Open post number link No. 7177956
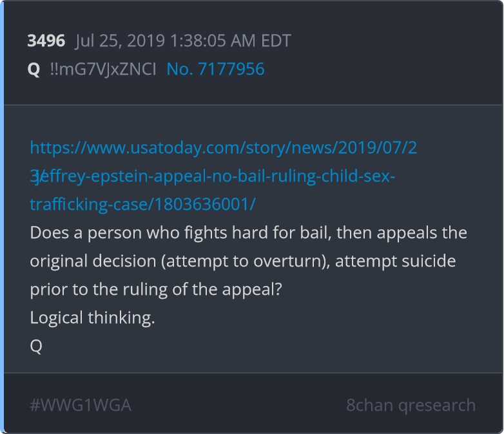The image size is (504, 434). [x=215, y=69]
